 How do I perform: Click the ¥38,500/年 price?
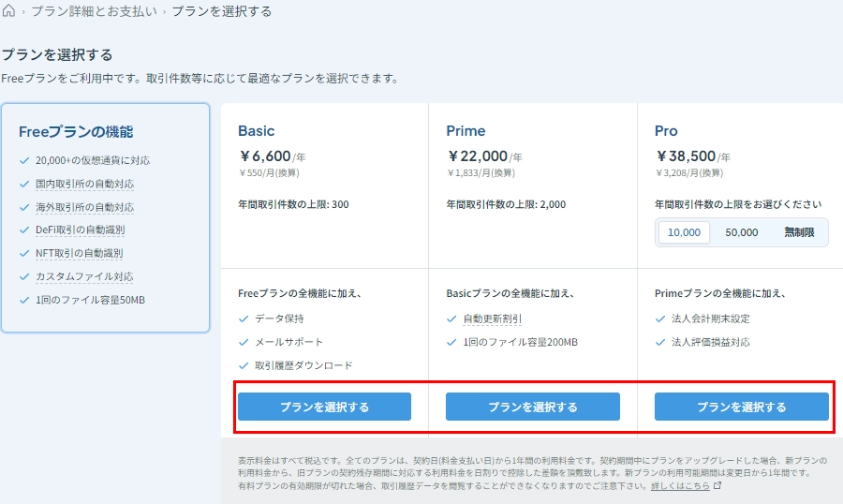pyautogui.click(x=692, y=156)
